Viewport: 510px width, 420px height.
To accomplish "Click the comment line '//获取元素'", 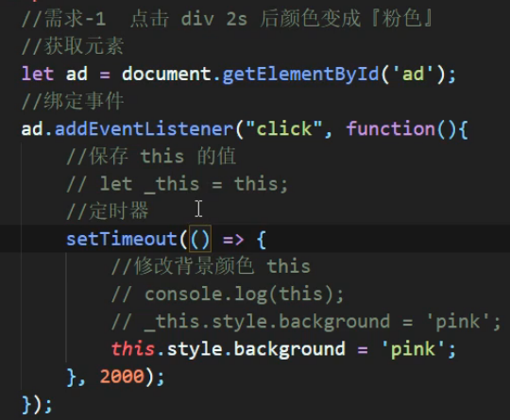I will [x=73, y=46].
